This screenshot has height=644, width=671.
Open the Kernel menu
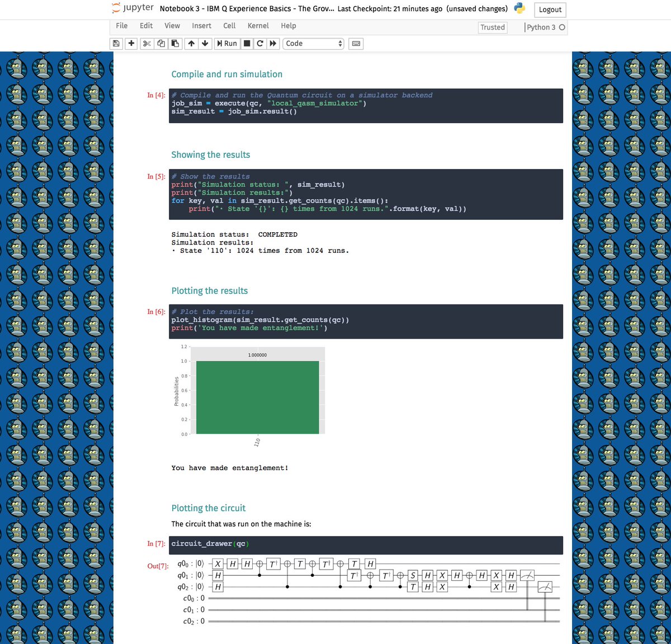[x=258, y=26]
